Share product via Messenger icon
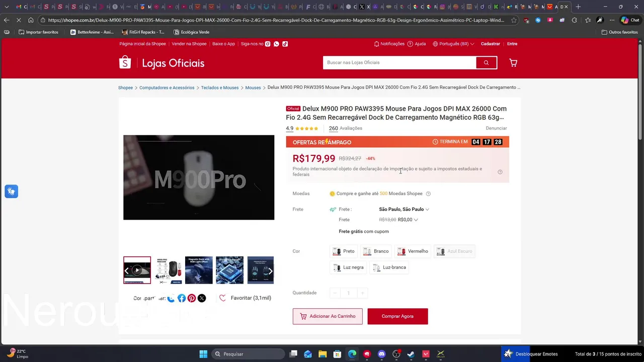Screen dimensions: 644x362 [171, 298]
